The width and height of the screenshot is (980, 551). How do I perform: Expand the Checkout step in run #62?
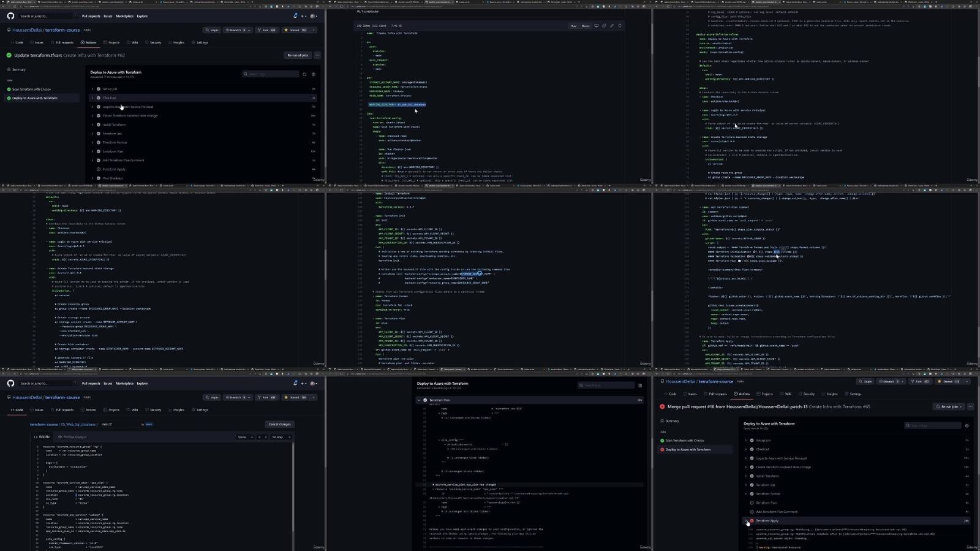click(x=92, y=98)
